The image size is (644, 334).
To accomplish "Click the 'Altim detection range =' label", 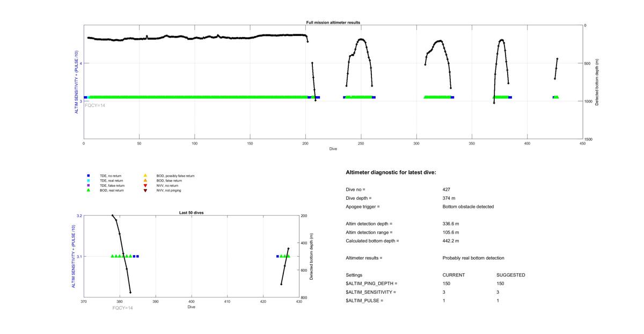I will coord(369,232).
